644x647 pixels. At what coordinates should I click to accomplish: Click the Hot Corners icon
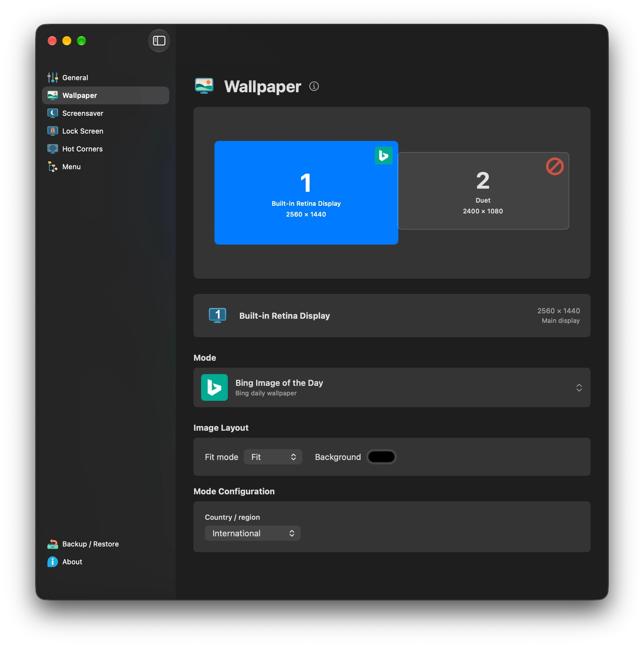52,149
